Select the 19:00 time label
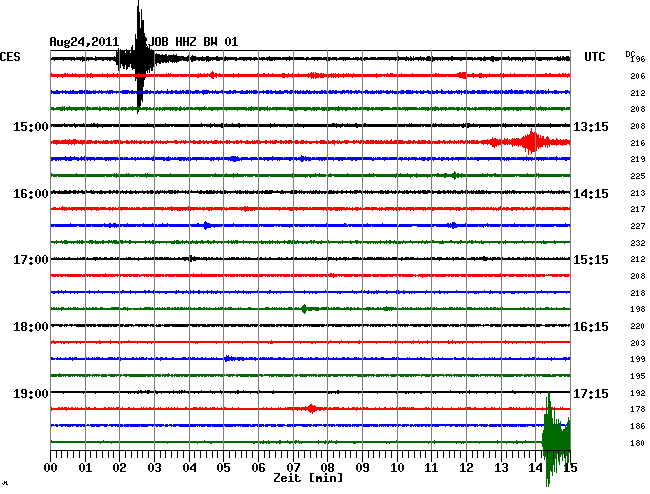 (x=31, y=393)
